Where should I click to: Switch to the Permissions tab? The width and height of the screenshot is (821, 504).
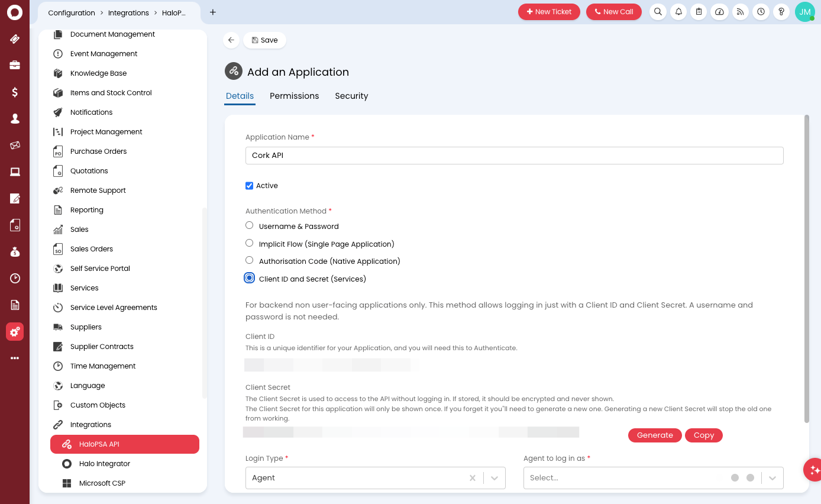click(294, 96)
